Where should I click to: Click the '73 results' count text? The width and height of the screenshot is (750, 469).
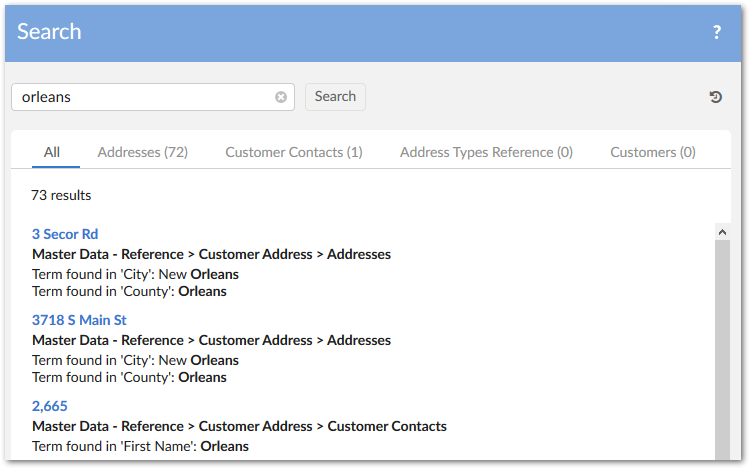coord(61,195)
